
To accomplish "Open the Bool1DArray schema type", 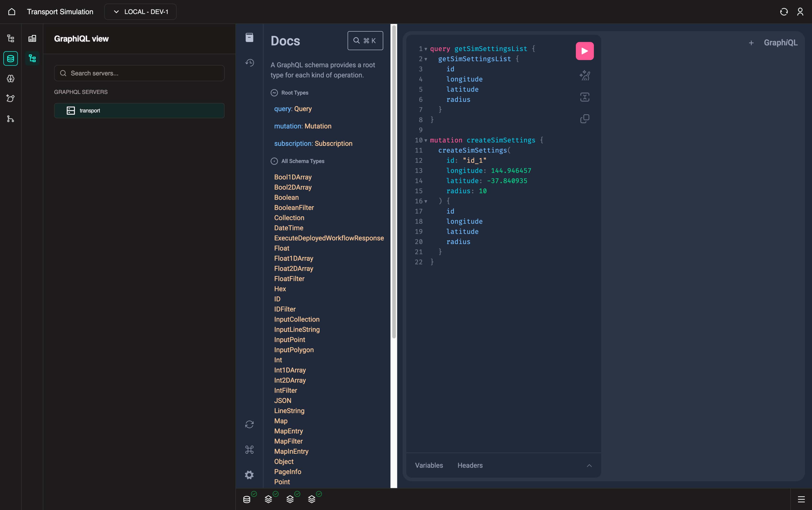I will pos(293,177).
